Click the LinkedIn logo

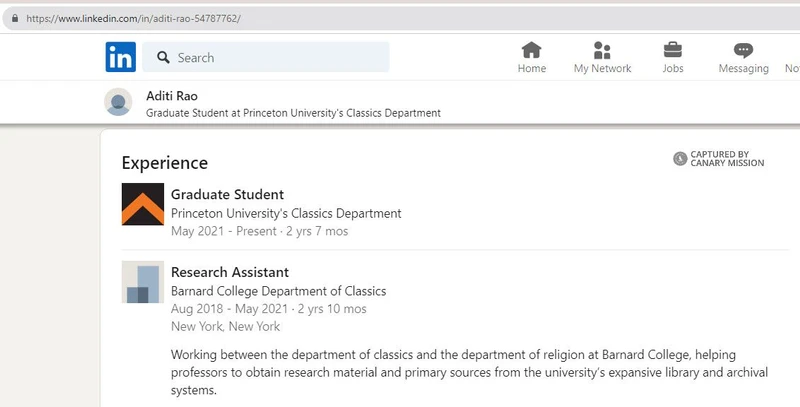pyautogui.click(x=120, y=57)
